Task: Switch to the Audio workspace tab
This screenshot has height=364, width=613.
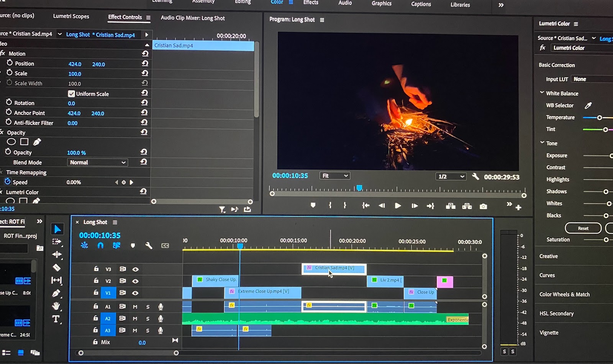Action: pos(345,3)
